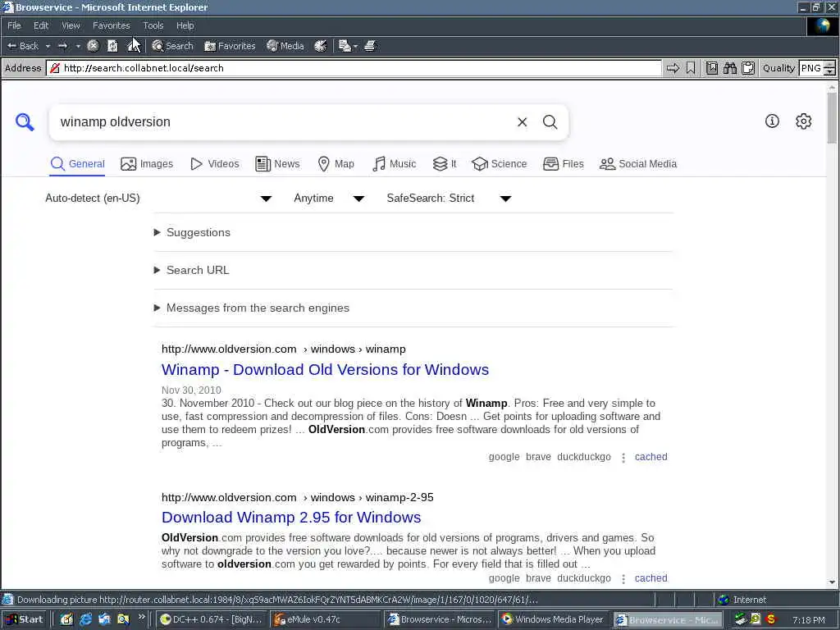The height and width of the screenshot is (630, 840).
Task: Clear the search query with the X icon
Action: coord(523,122)
